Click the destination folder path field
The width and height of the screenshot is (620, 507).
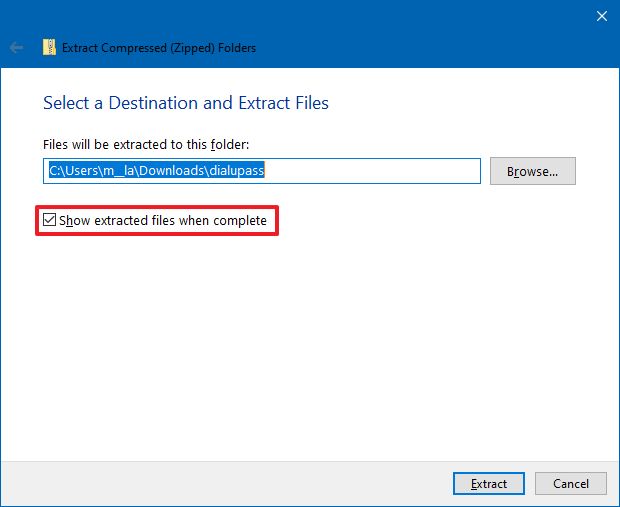(x=262, y=171)
